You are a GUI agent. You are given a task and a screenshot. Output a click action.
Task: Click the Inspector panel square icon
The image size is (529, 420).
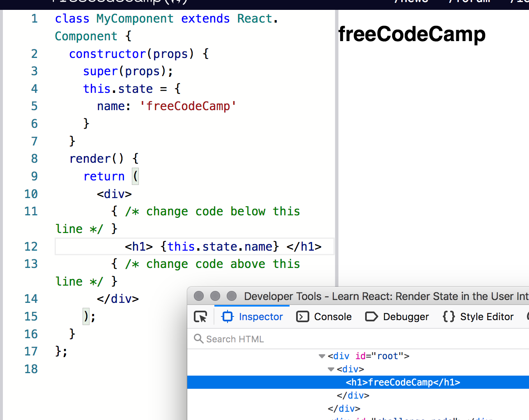tap(228, 316)
